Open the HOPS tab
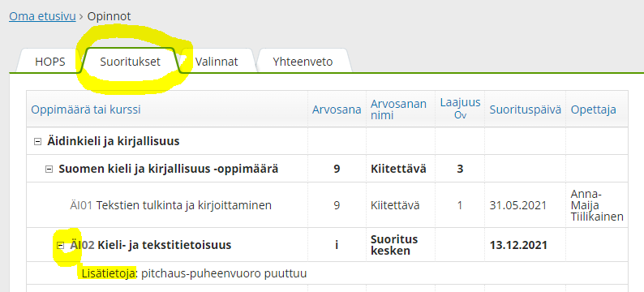The width and height of the screenshot is (644, 292). 49,62
